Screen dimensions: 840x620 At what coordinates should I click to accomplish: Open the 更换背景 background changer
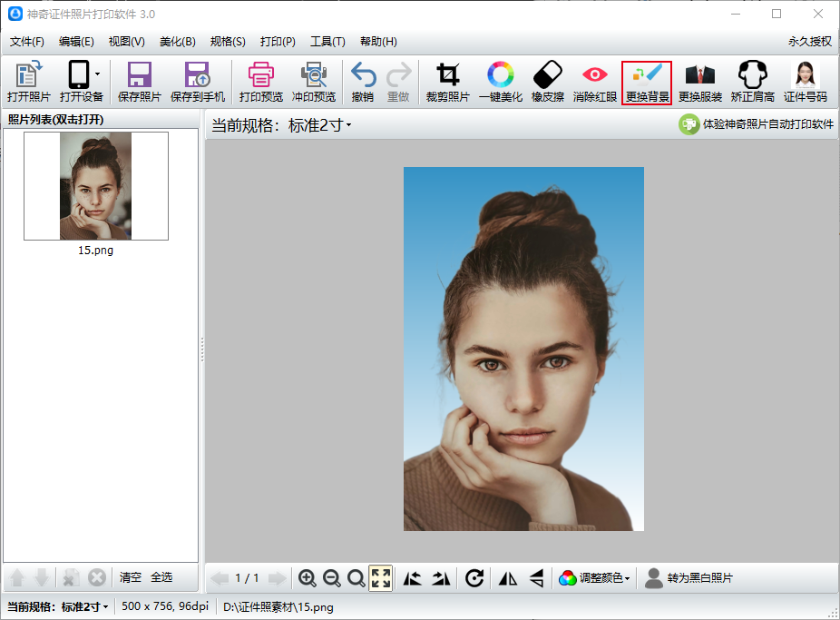click(647, 83)
